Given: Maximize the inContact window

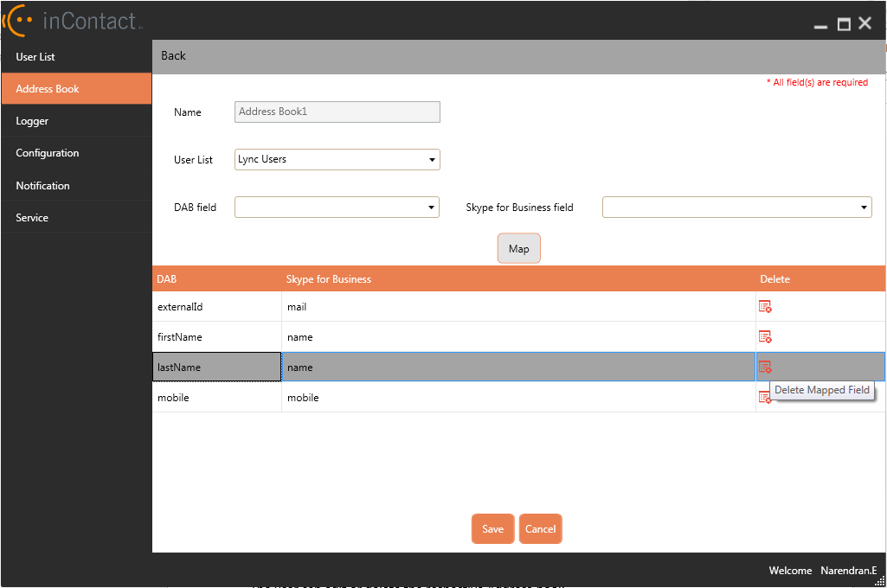Looking at the screenshot, I should coord(844,23).
